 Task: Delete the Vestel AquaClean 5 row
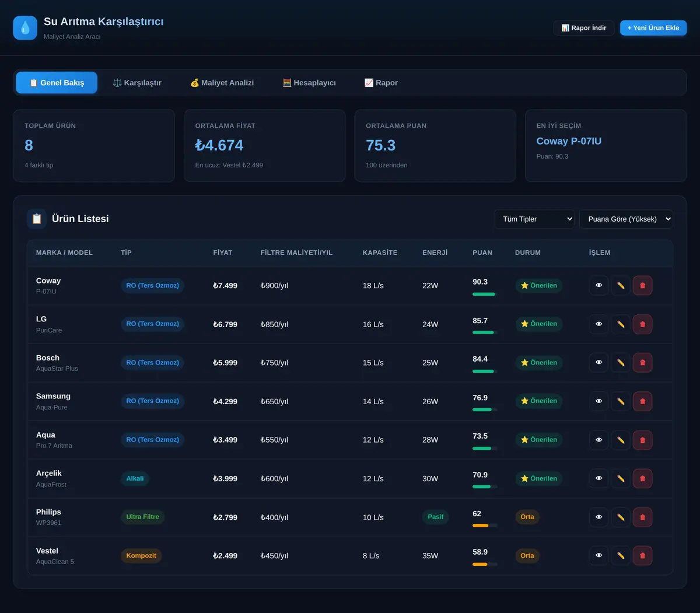point(643,556)
